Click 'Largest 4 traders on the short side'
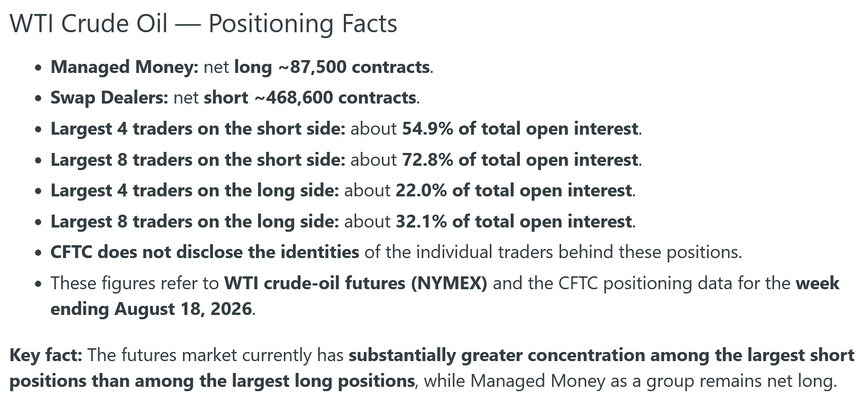868x396 pixels. tap(198, 129)
